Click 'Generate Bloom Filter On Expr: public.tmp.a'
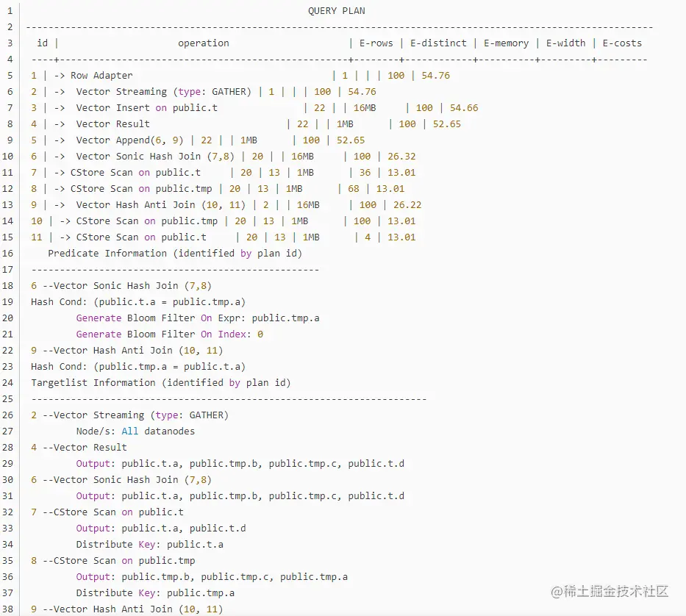Image resolution: width=686 pixels, height=616 pixels. coord(198,318)
